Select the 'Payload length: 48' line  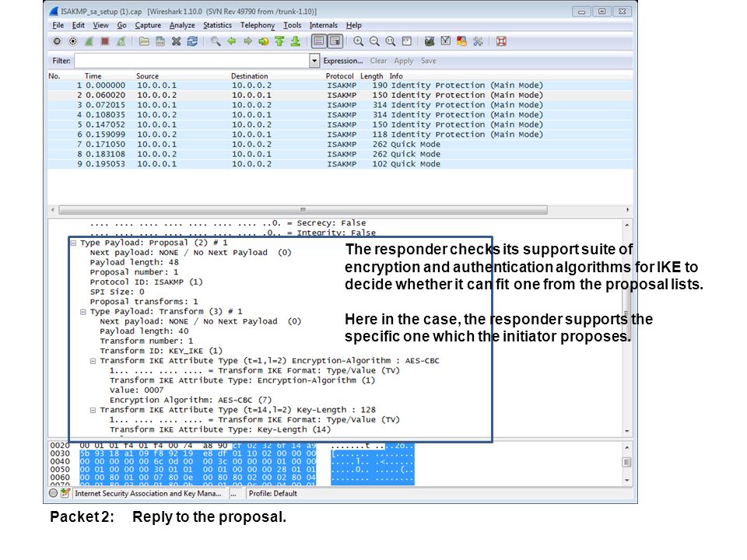coord(135,262)
